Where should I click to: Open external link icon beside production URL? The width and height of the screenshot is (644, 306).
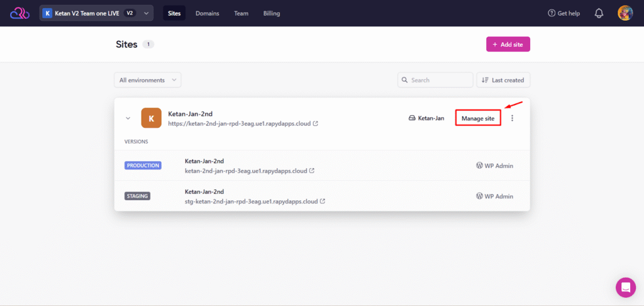click(312, 171)
